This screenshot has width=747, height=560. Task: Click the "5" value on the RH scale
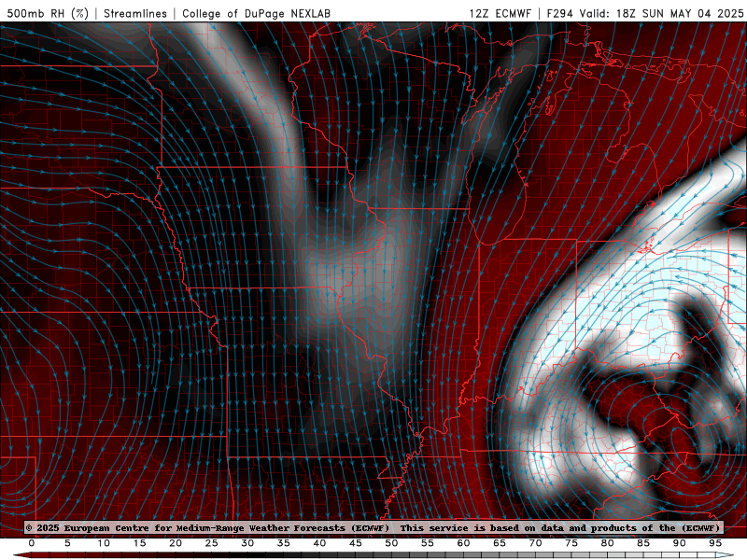click(x=67, y=543)
